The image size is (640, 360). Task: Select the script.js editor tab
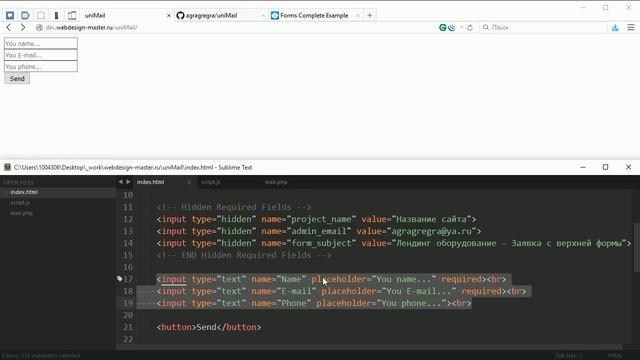click(211, 182)
